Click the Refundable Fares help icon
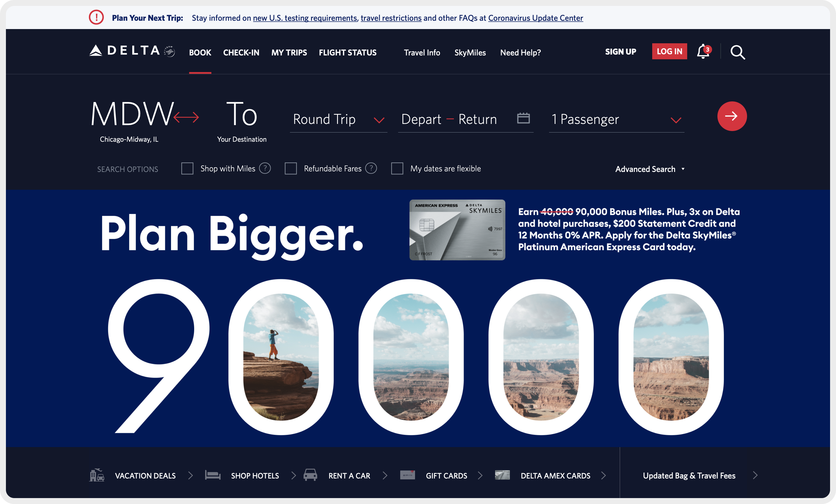The width and height of the screenshot is (836, 504). (371, 168)
